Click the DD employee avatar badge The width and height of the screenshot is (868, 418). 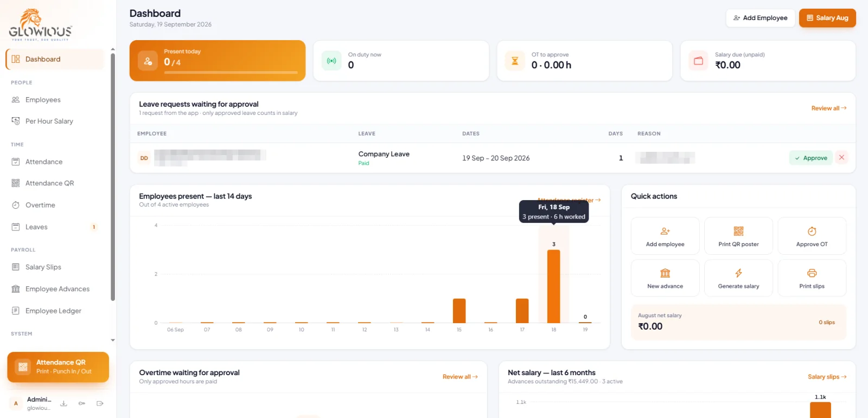144,158
